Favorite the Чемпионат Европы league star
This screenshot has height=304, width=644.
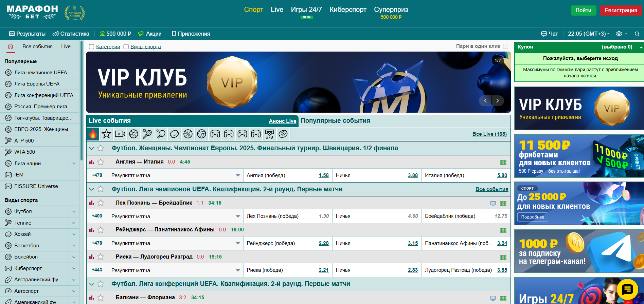(101, 148)
